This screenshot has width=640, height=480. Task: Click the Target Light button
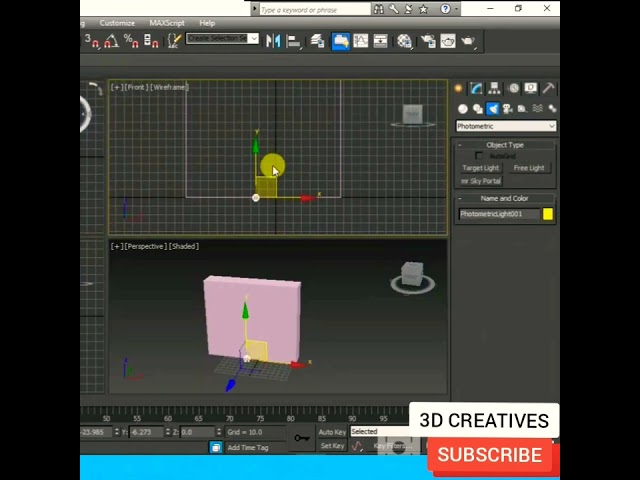click(481, 168)
